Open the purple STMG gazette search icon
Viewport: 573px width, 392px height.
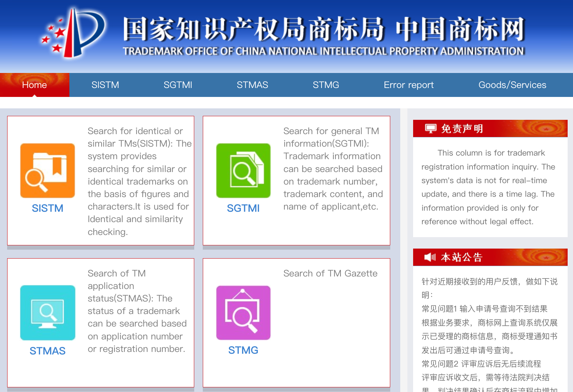(243, 313)
